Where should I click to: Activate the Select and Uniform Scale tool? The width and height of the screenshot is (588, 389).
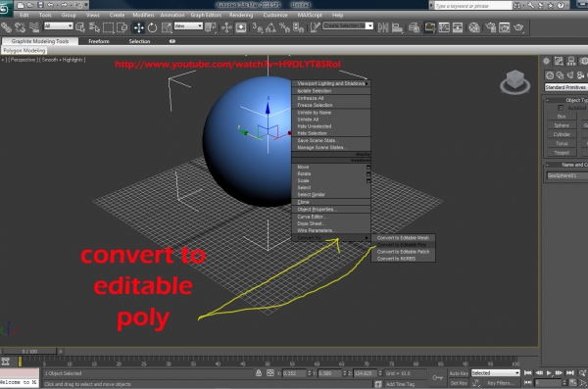167,27
